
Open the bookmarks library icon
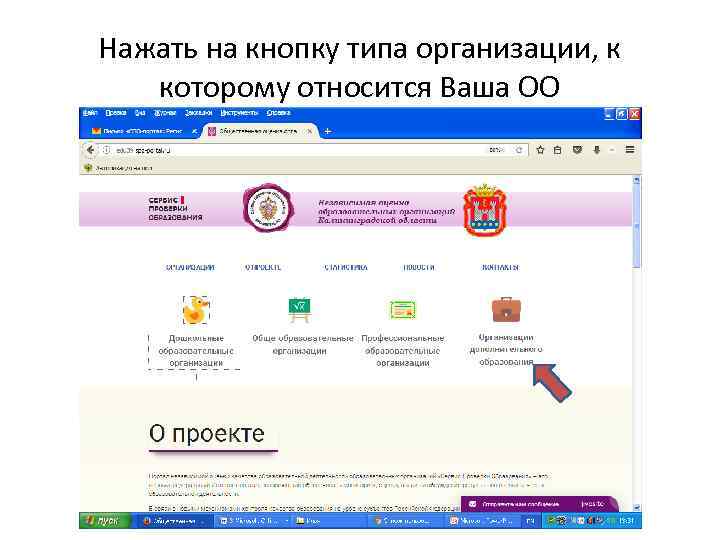click(557, 150)
